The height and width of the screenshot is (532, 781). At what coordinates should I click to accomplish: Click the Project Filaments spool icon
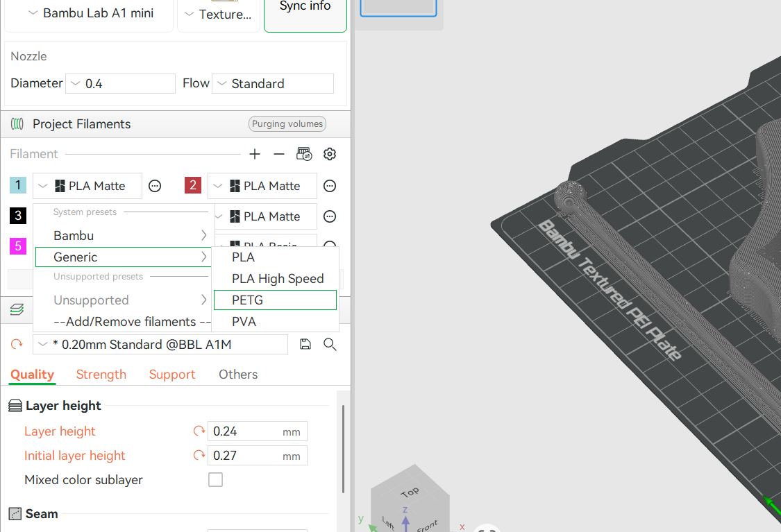[17, 124]
